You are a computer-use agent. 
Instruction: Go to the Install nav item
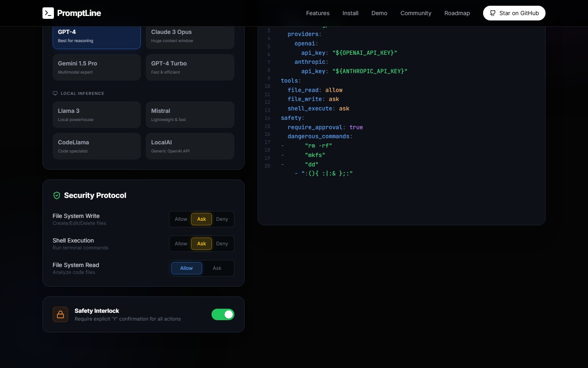pos(350,13)
